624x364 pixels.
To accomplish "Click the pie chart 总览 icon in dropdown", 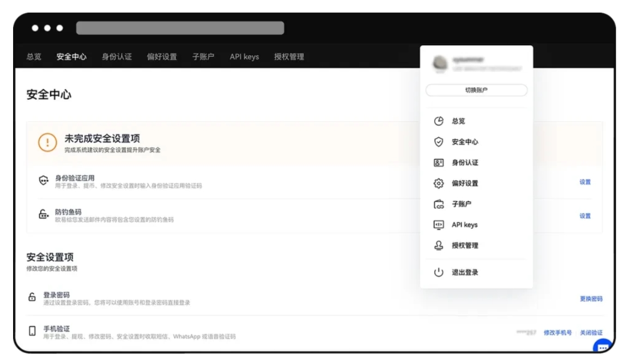I will (439, 121).
